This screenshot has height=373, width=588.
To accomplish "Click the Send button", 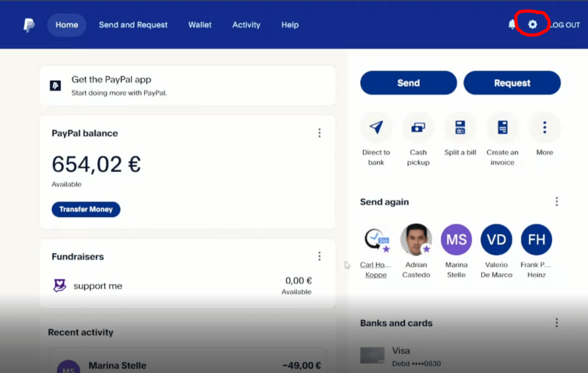I will point(409,83).
